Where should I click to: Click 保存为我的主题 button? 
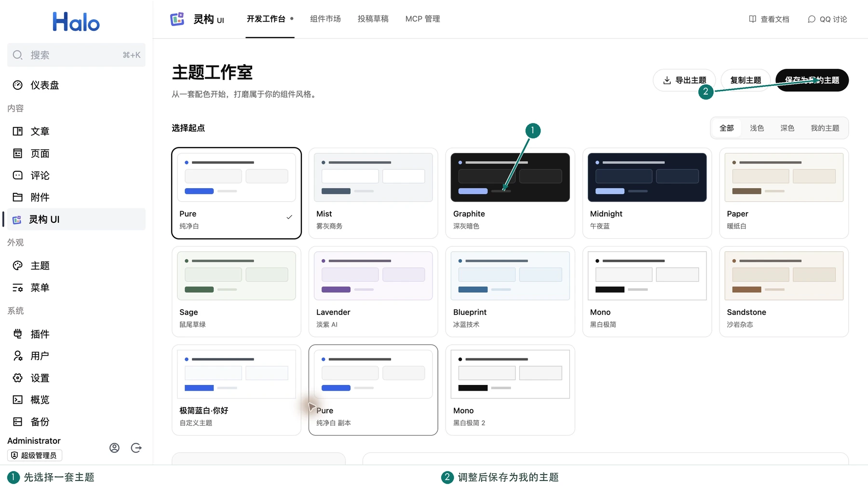click(x=812, y=80)
